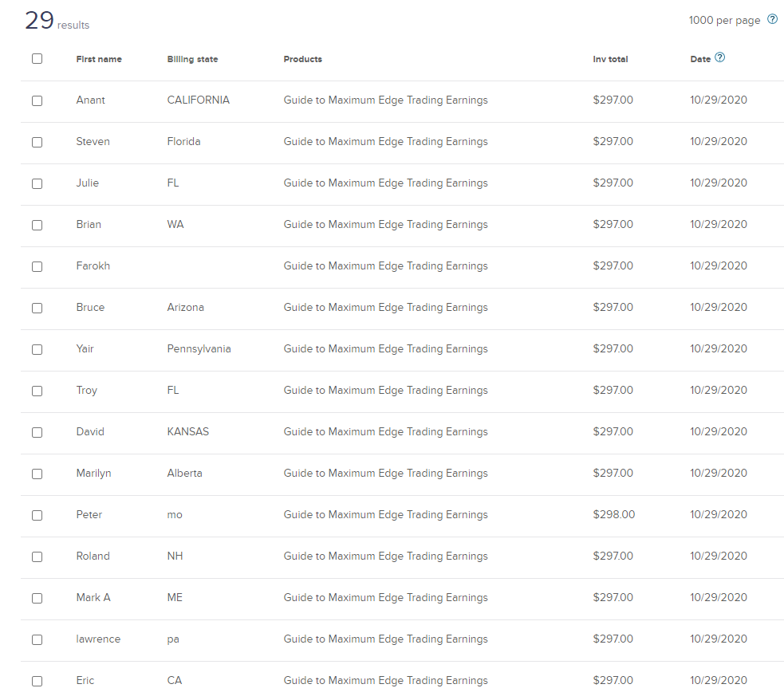Sort by Inv total column header
Viewport: 784px width, 696px height.
coord(610,60)
